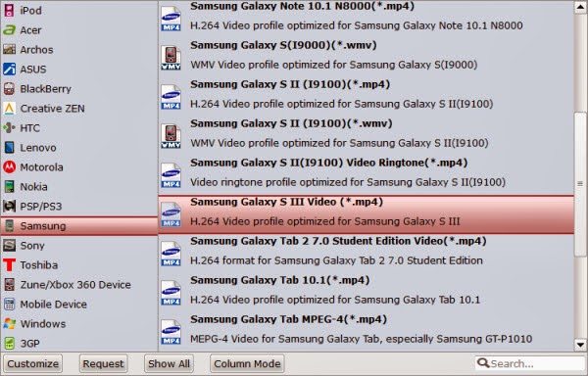Click the Zune/Xbox 360 Device icon

[x=9, y=285]
